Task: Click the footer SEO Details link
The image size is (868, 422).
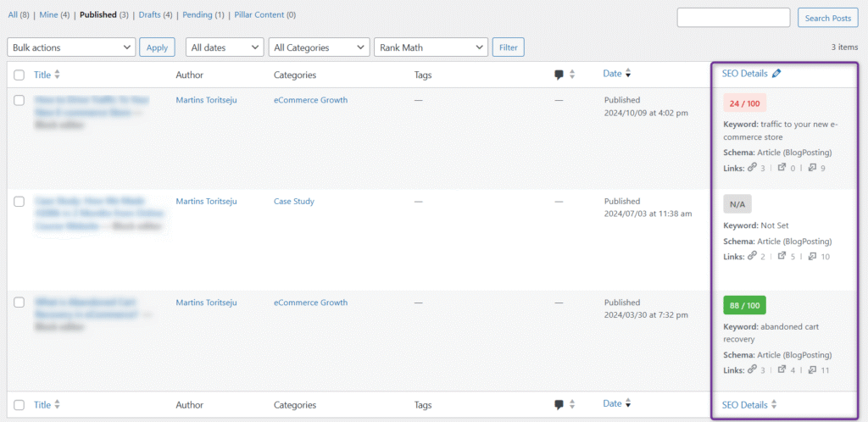Action: click(744, 405)
